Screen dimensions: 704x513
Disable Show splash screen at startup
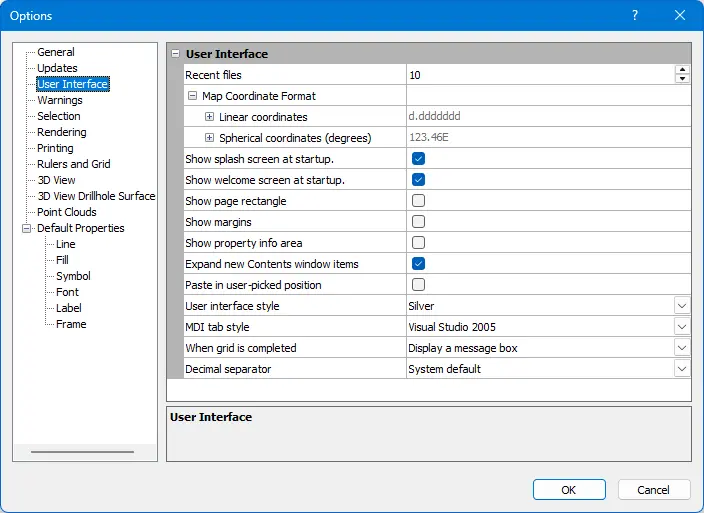point(418,158)
